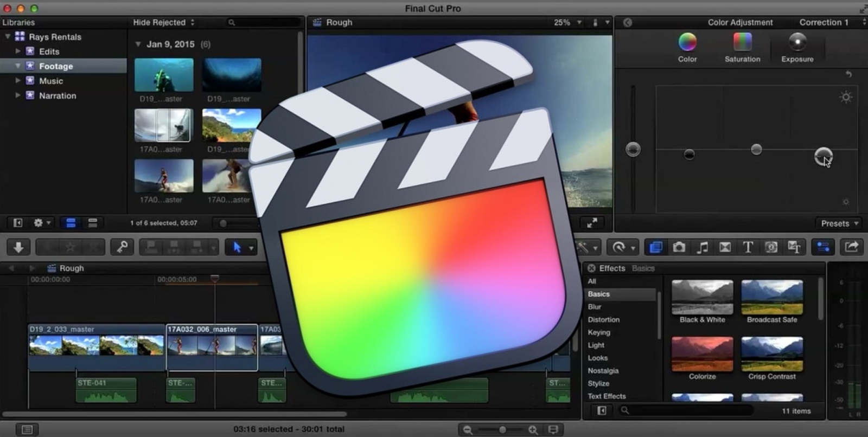This screenshot has width=868, height=437.
Task: Expand the Music event
Action: click(x=18, y=80)
